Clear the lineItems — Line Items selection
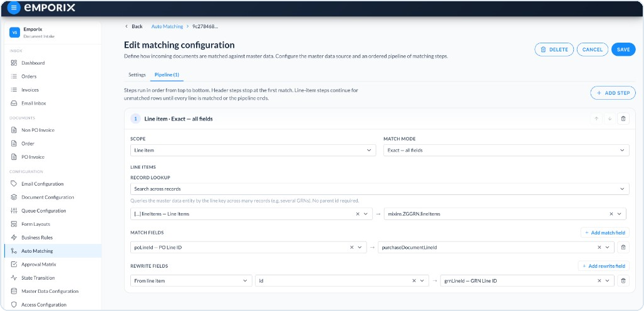This screenshot has height=311, width=644. (357, 214)
